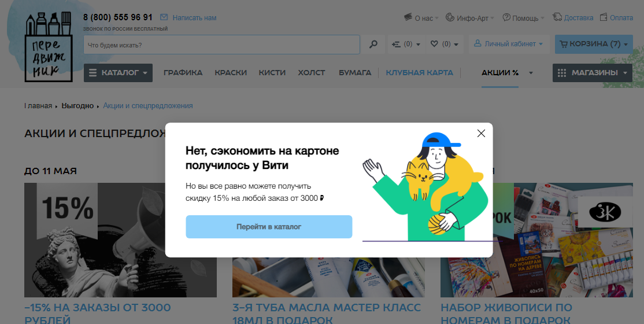644x324 pixels.
Task: Click the 'Оплата' payment icon link
Action: (x=604, y=17)
